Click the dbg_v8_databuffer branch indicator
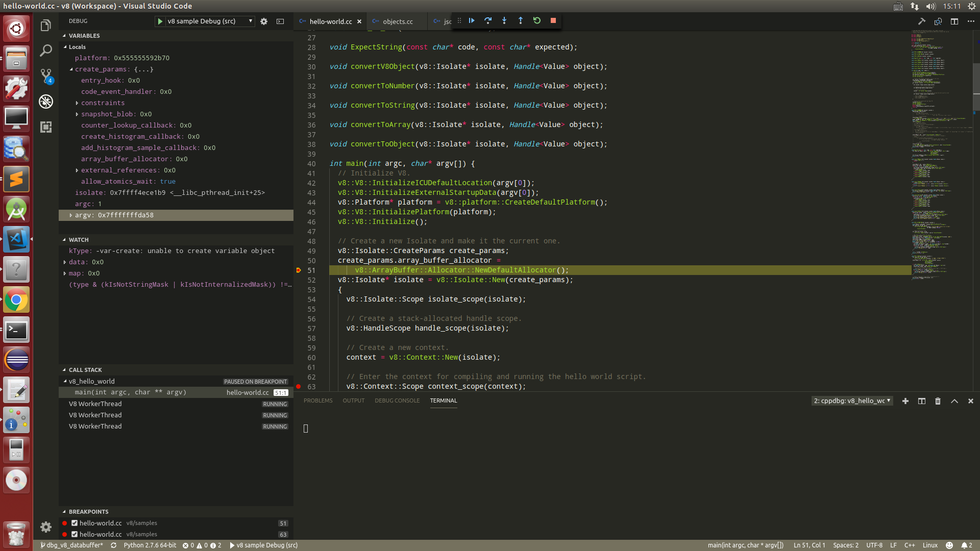 click(72, 545)
